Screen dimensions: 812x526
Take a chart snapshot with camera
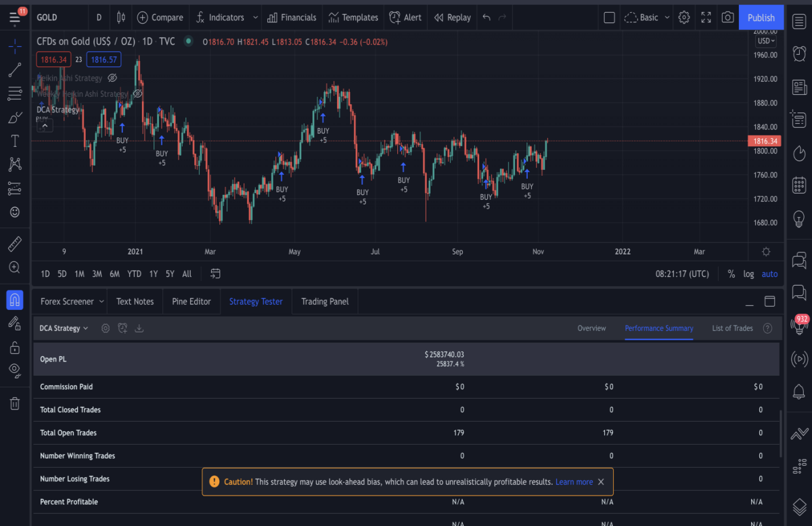point(727,18)
